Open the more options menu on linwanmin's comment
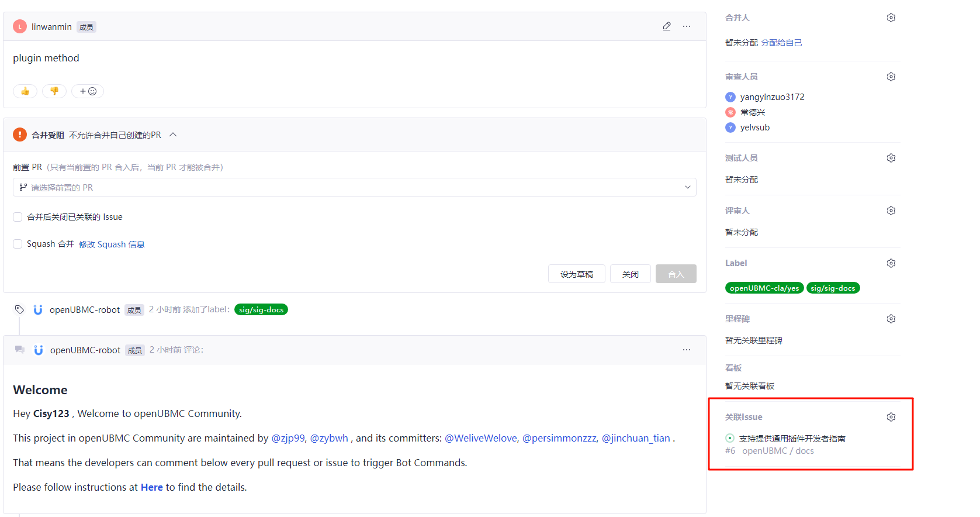 point(687,26)
